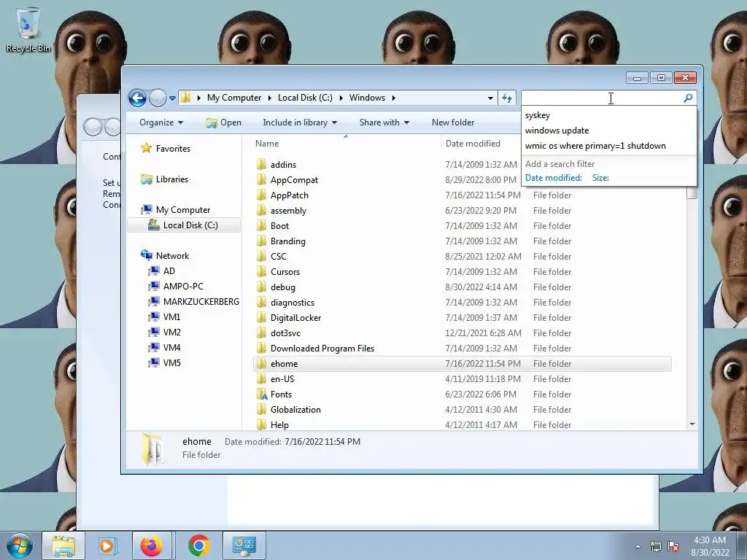Open the Share with menu
The image size is (747, 560).
(384, 122)
